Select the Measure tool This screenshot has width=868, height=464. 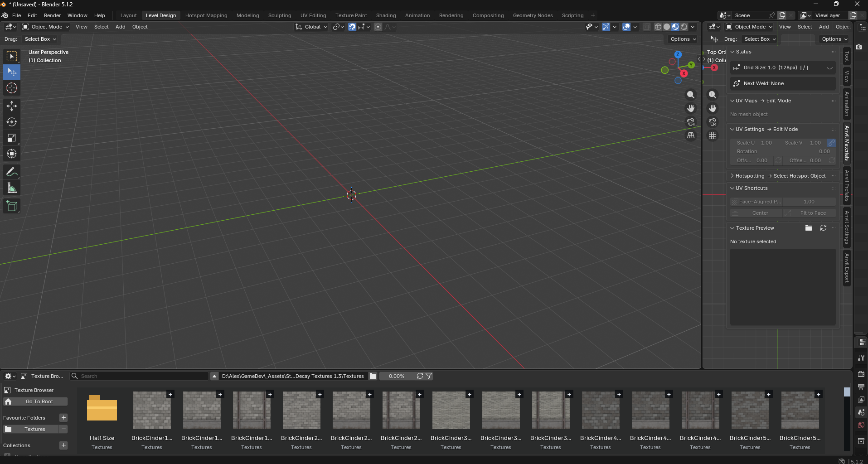point(12,188)
